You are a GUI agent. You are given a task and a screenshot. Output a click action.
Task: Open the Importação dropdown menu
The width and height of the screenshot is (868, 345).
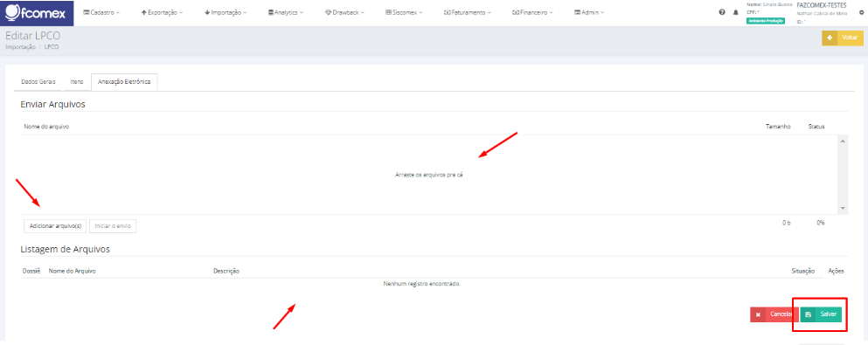point(226,12)
